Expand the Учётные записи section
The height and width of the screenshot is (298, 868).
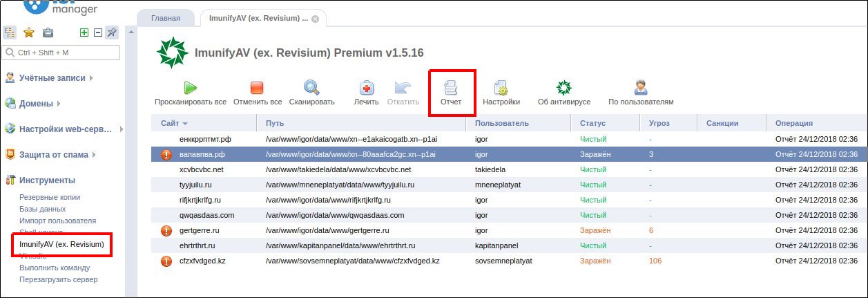[91, 77]
